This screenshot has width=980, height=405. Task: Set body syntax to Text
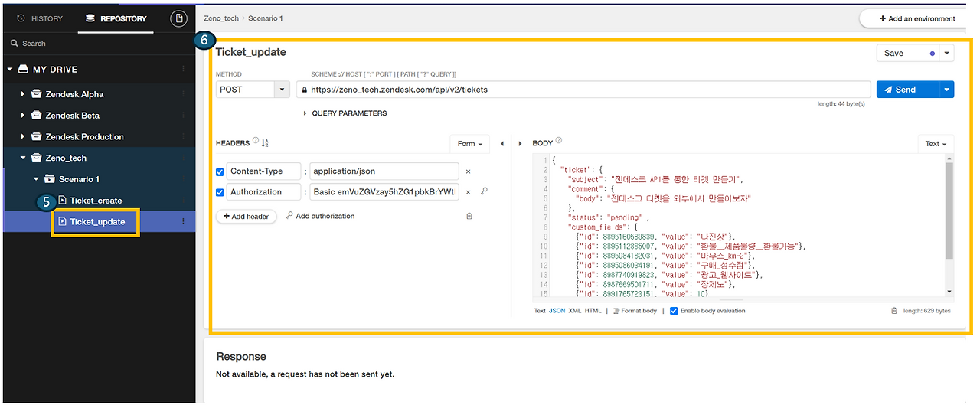pos(540,311)
